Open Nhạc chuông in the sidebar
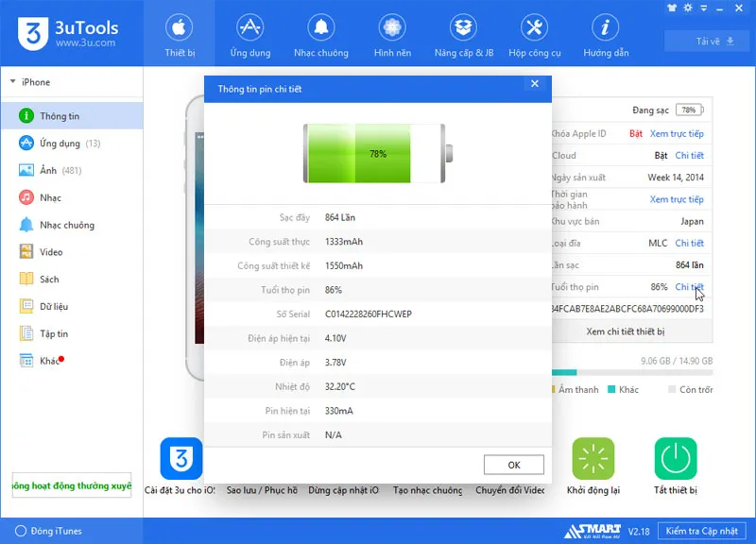The width and height of the screenshot is (756, 544). click(73, 225)
